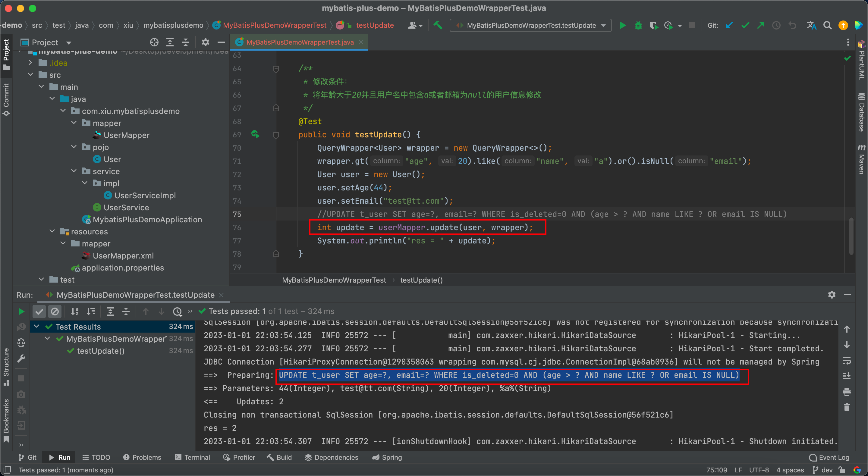Open Project panel settings gear
The width and height of the screenshot is (868, 476).
coord(205,42)
